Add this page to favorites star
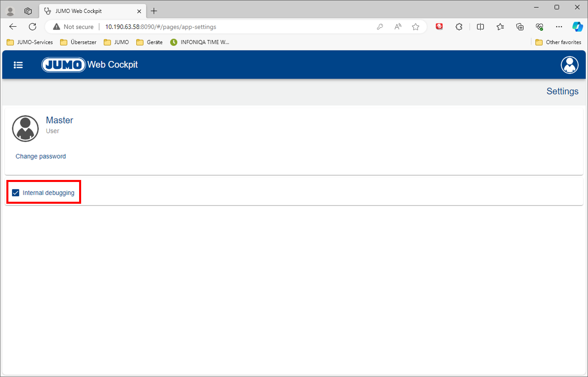 click(416, 27)
